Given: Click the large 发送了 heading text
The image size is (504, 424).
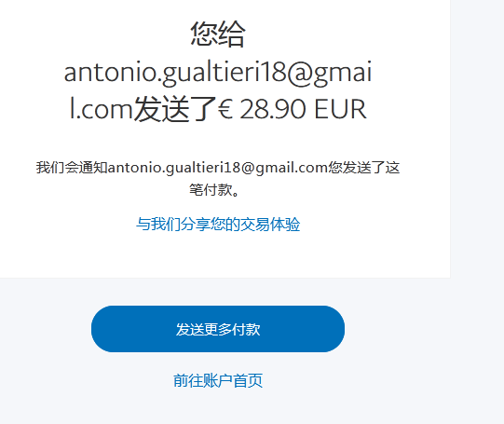Looking at the screenshot, I should (x=175, y=109).
